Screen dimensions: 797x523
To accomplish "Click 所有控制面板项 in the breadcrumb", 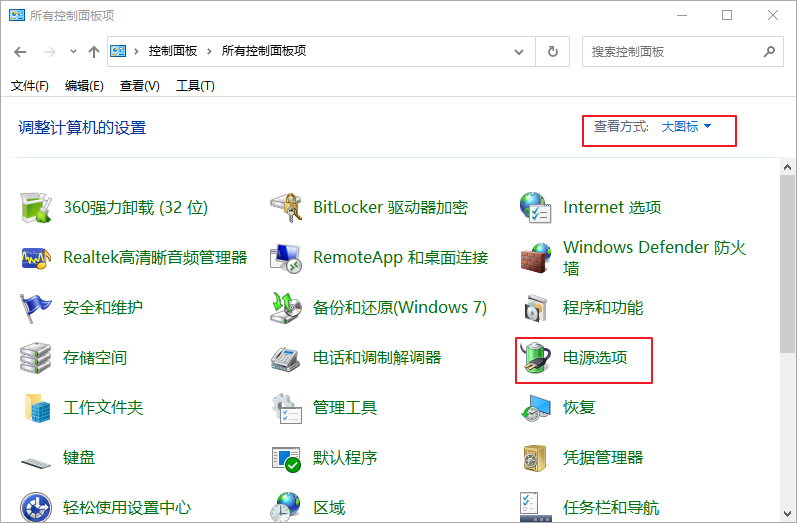I will point(264,51).
